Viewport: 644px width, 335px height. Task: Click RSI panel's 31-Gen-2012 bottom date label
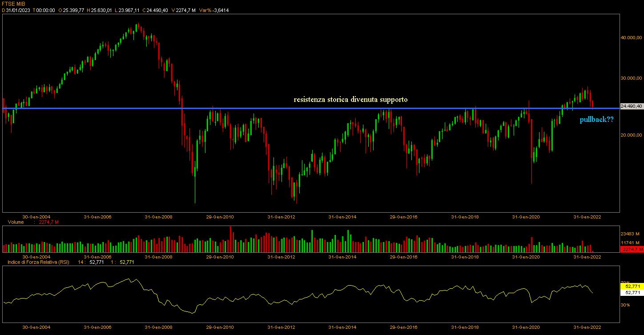point(281,327)
